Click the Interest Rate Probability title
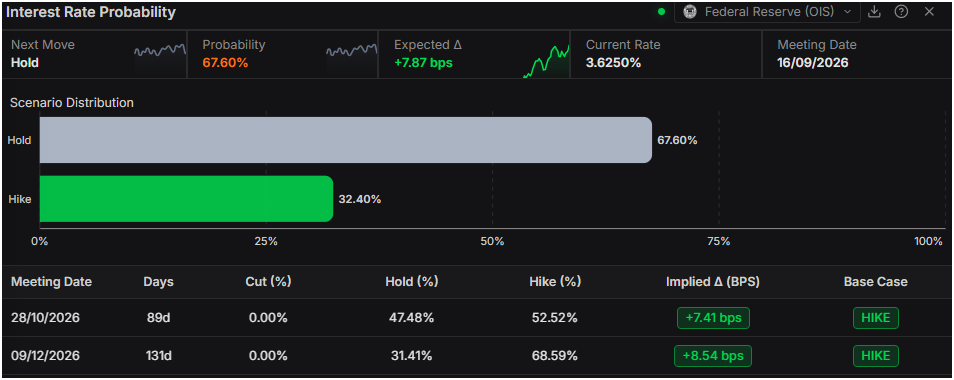Screen dimensions: 954x380 (x=91, y=12)
